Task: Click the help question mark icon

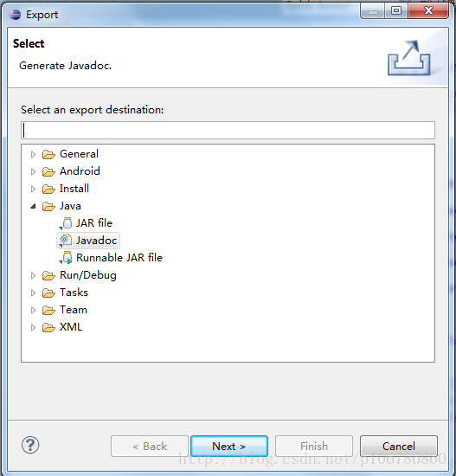Action: (30, 446)
